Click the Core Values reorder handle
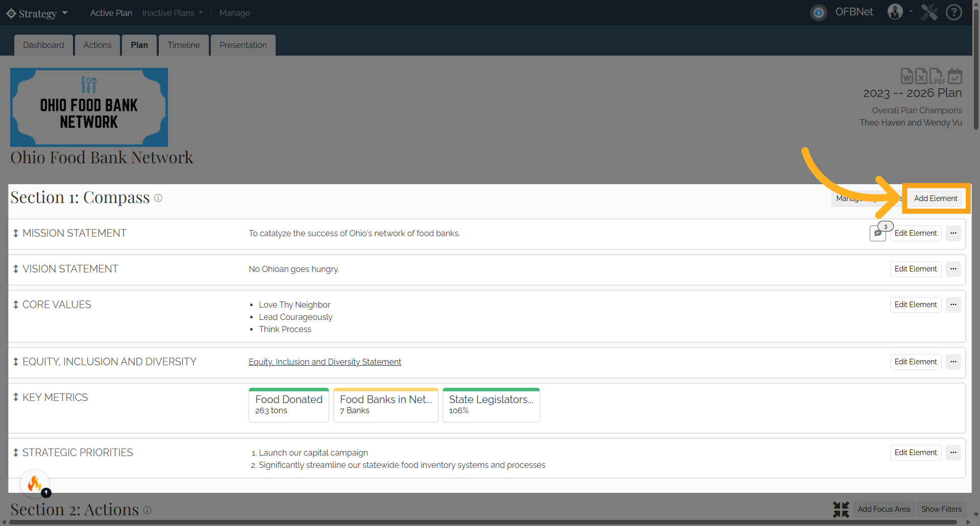 pos(16,305)
